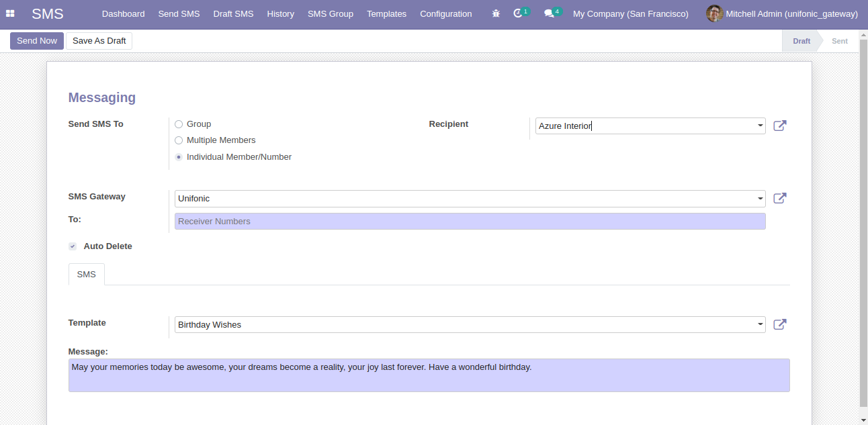Click the Receiver Numbers input field

[x=470, y=222]
